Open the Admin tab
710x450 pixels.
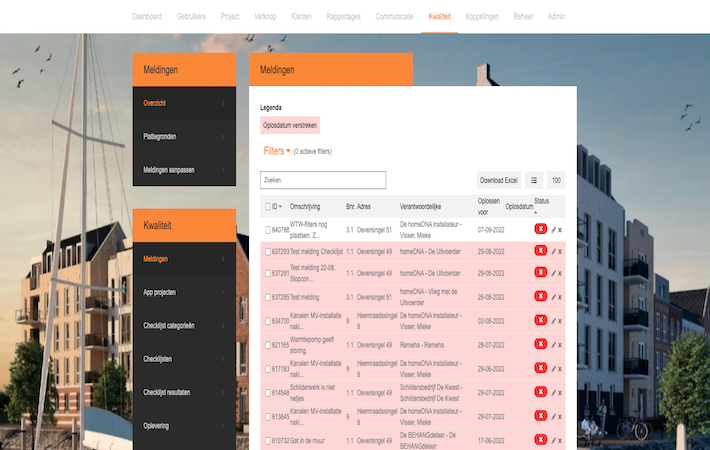[556, 17]
